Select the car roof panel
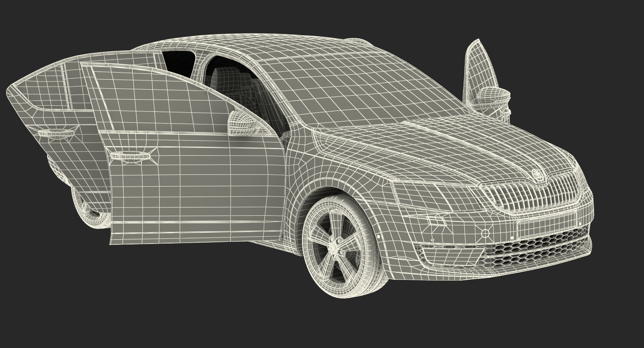The width and height of the screenshot is (644, 348). tap(261, 46)
